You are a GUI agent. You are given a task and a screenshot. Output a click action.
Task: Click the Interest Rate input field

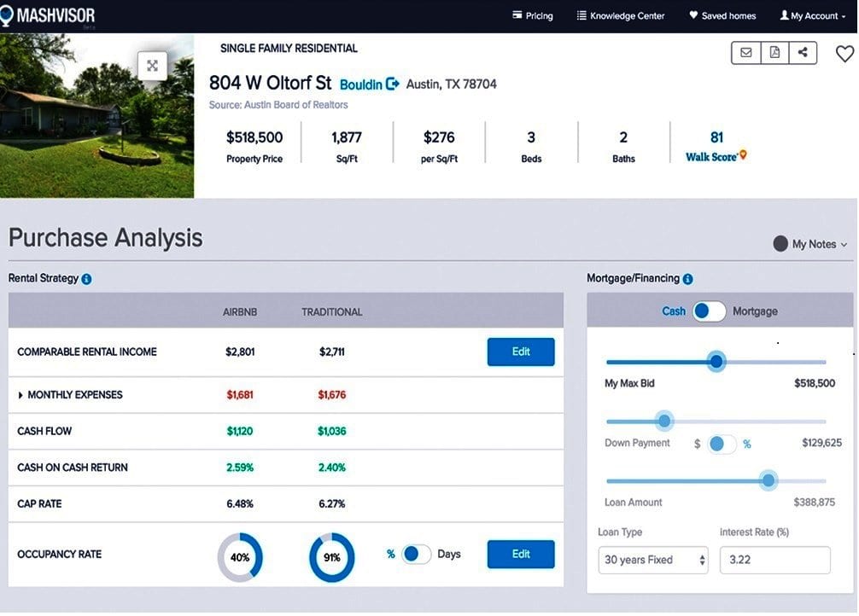pos(774,561)
